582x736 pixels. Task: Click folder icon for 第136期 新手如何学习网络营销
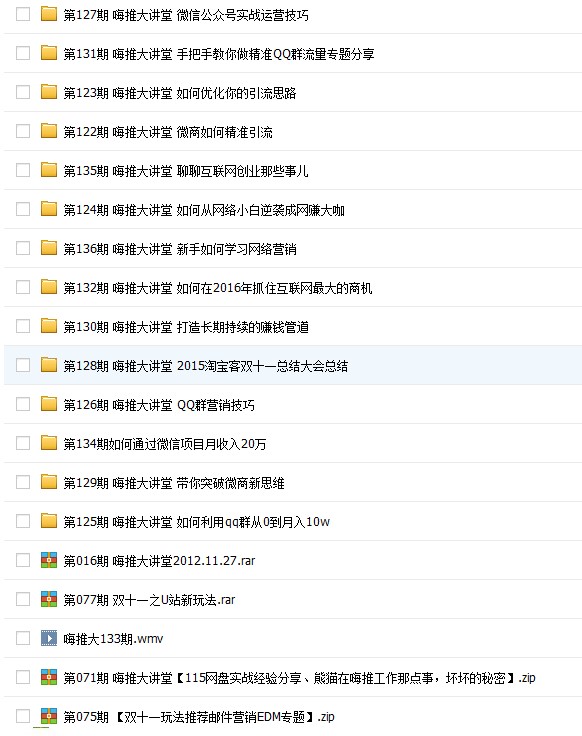point(49,248)
